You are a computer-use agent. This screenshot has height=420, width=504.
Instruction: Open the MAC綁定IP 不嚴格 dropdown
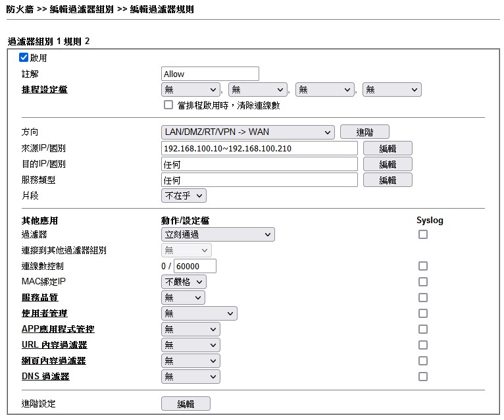coord(184,282)
